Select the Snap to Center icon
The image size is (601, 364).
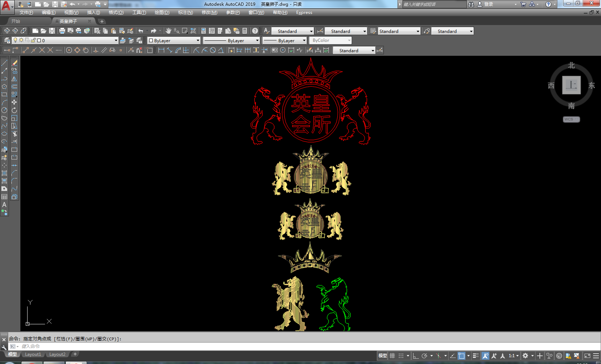(x=69, y=50)
